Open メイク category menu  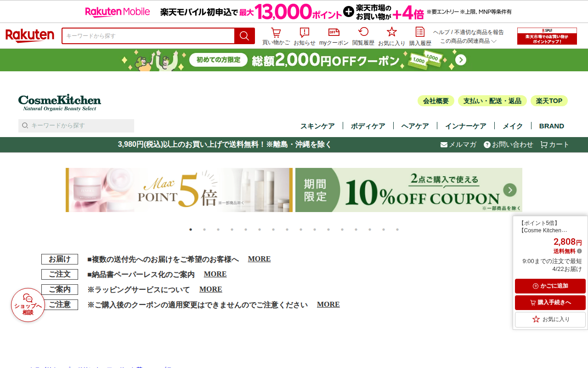tap(513, 126)
